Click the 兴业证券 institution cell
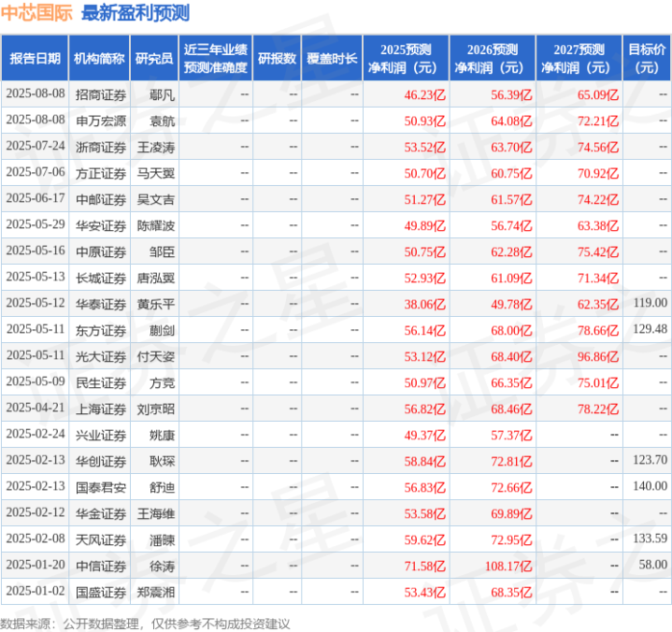Image resolution: width=672 pixels, height=632 pixels. pyautogui.click(x=101, y=435)
